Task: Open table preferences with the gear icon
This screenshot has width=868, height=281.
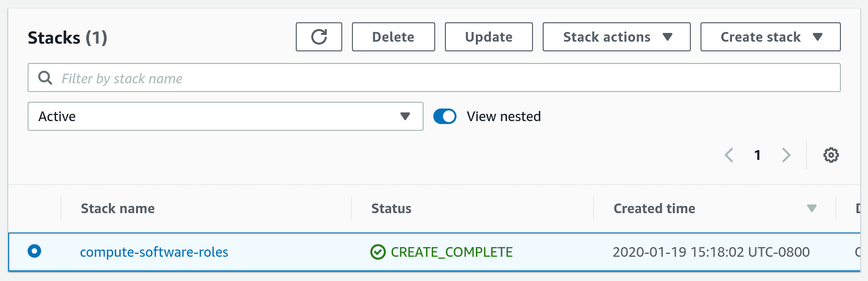Action: point(831,155)
